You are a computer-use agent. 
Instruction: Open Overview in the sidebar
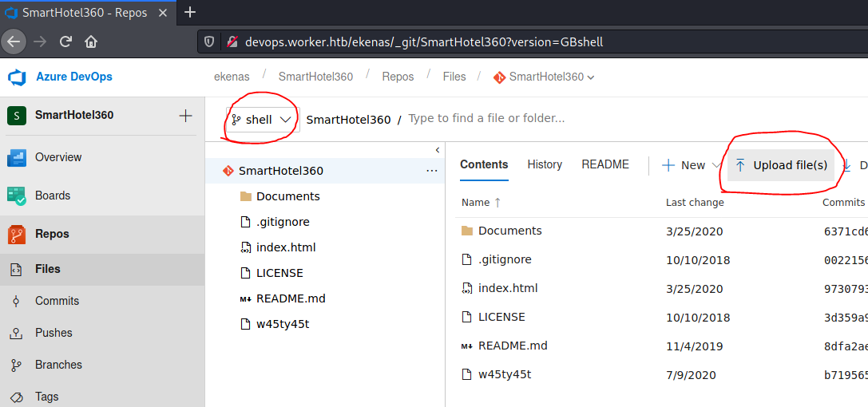58,157
